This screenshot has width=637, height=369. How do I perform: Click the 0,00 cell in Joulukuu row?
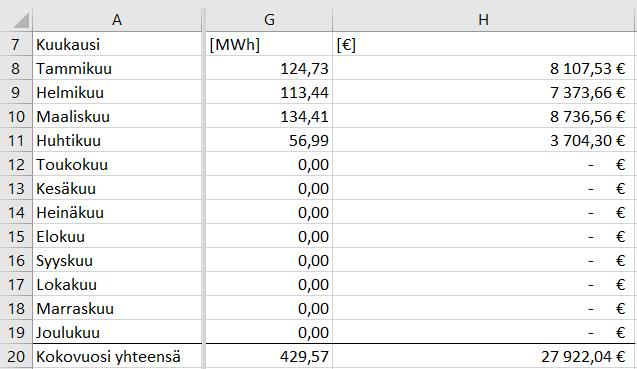[x=269, y=332]
